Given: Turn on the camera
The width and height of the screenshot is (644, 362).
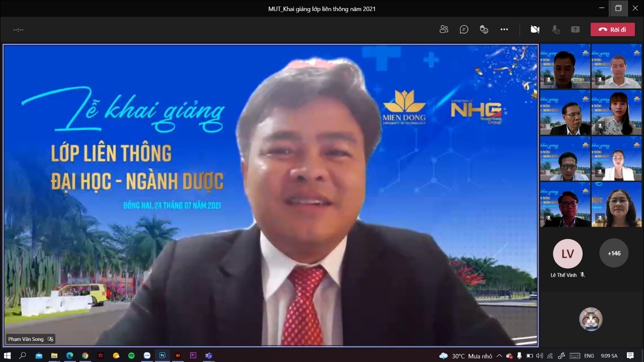Looking at the screenshot, I should [x=535, y=30].
